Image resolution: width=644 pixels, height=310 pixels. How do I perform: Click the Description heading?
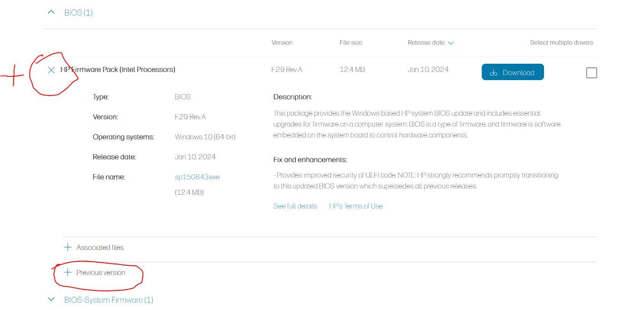(x=293, y=97)
